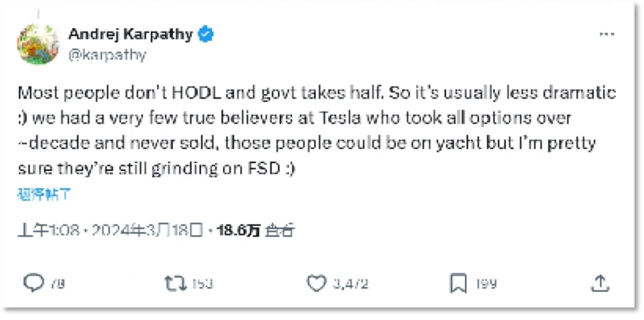Click the blue verified badge next to the name
Screen dimensions: 644x320
(207, 35)
